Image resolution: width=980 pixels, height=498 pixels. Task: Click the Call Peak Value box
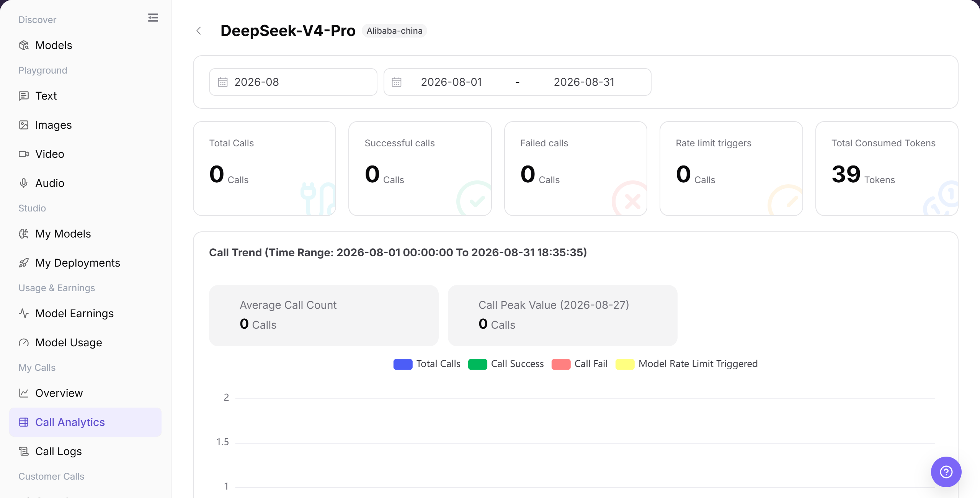click(563, 316)
